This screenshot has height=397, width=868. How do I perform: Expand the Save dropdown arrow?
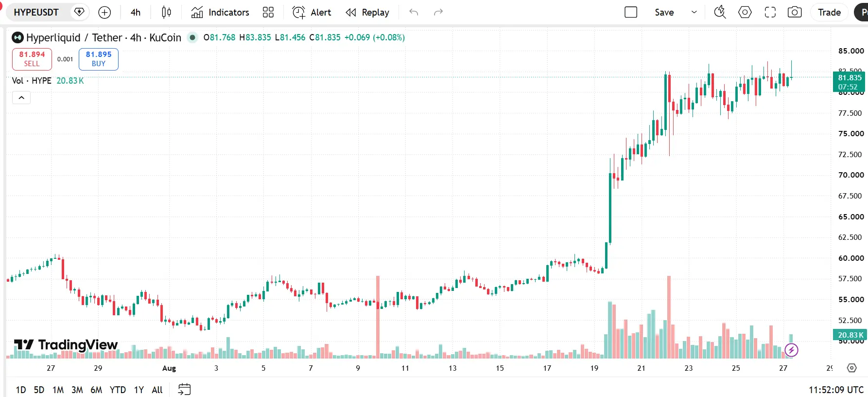(694, 12)
